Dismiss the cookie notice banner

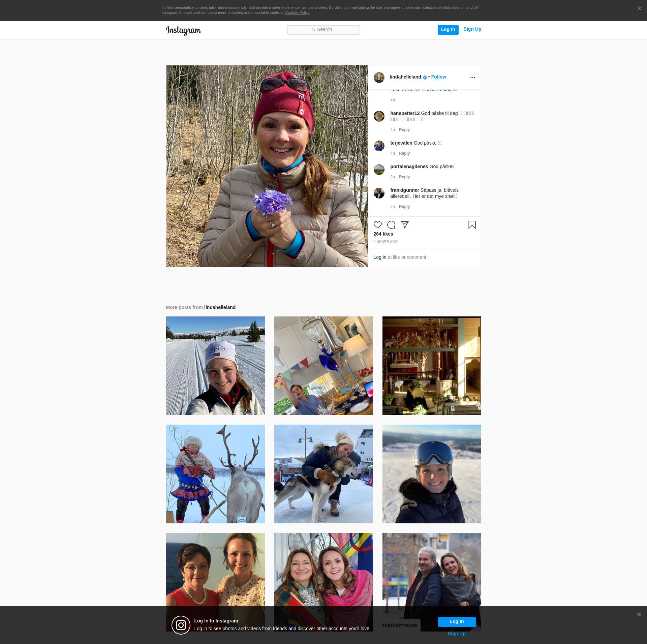click(639, 9)
